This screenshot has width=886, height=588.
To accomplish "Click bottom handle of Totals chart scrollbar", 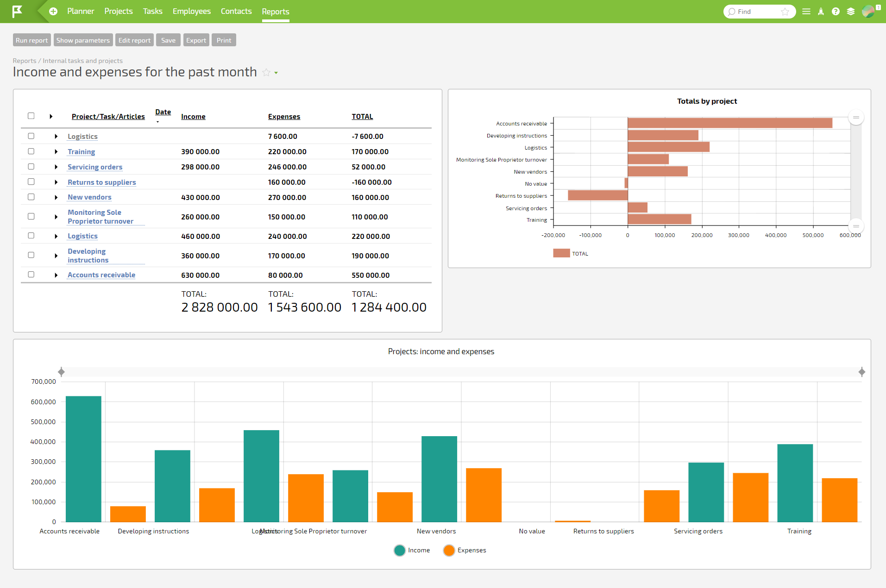I will [x=856, y=226].
